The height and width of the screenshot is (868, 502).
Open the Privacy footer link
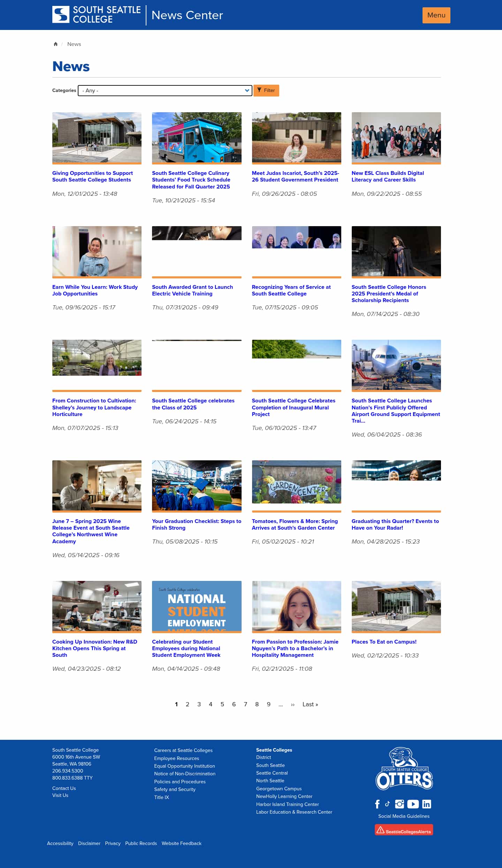113,843
